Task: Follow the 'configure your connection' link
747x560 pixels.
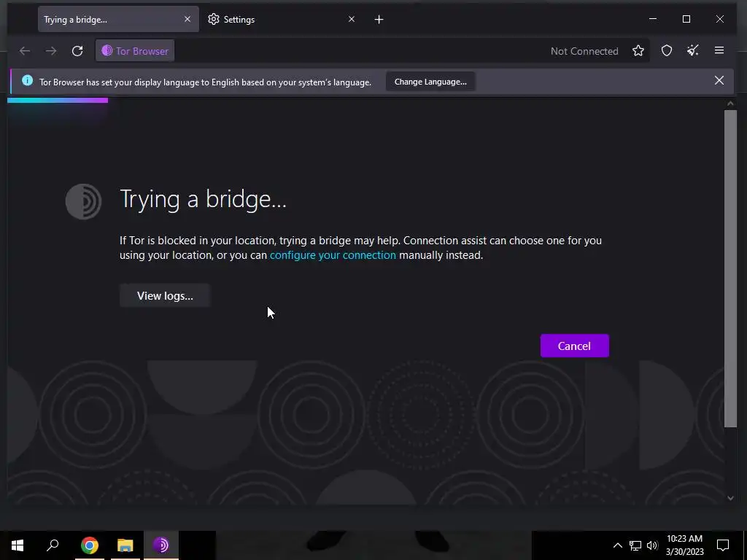Action: click(333, 255)
